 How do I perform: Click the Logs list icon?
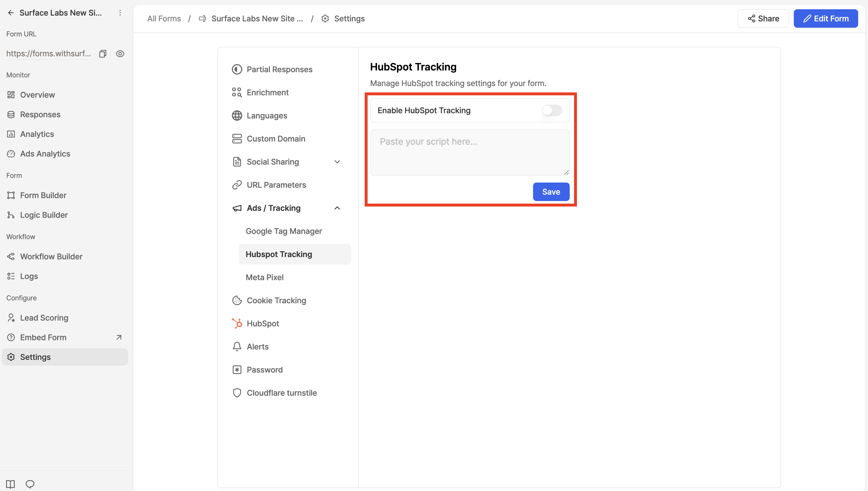[x=11, y=276]
